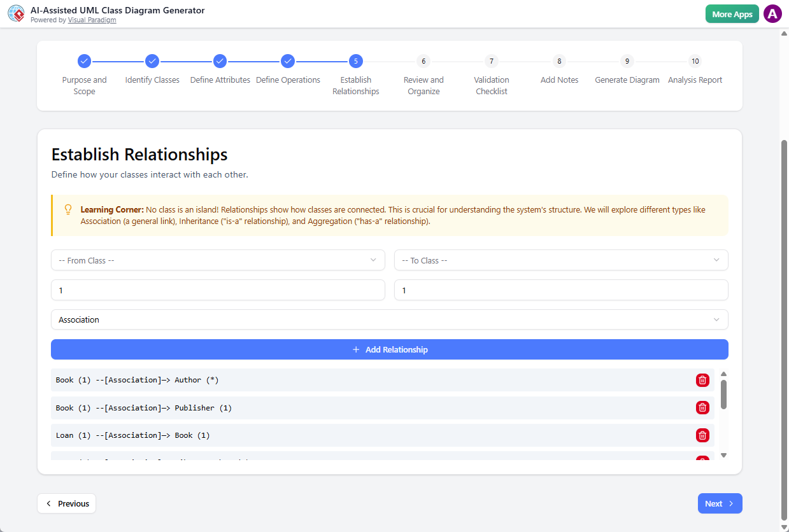789x532 pixels.
Task: Go to completed step Define Attributes
Action: pyautogui.click(x=220, y=61)
